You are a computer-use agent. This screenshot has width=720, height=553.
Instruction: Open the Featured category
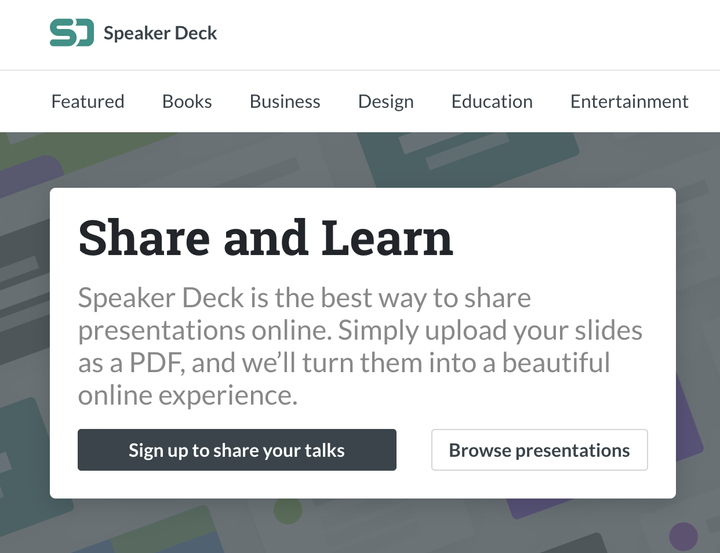click(88, 101)
